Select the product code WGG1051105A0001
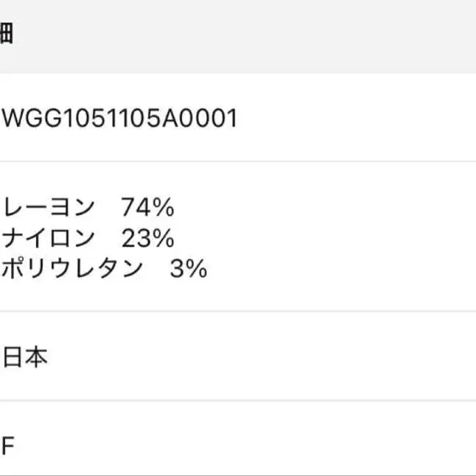The height and width of the screenshot is (476, 476). [119, 118]
